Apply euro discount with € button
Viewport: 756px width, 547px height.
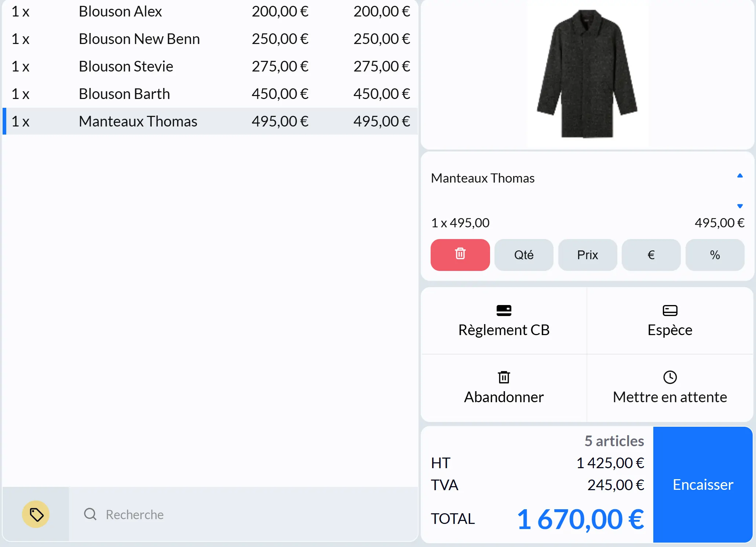(651, 255)
